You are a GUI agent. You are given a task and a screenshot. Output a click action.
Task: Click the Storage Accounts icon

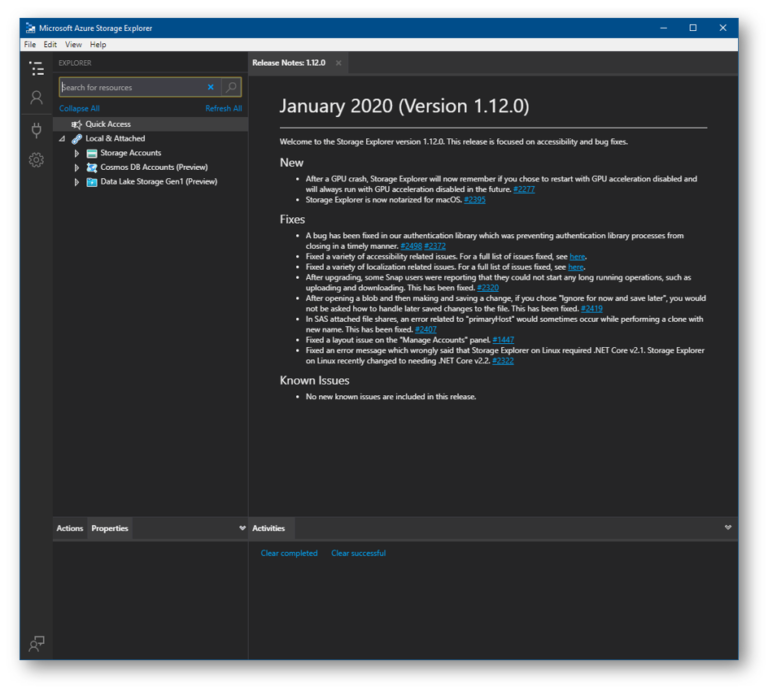pos(92,153)
